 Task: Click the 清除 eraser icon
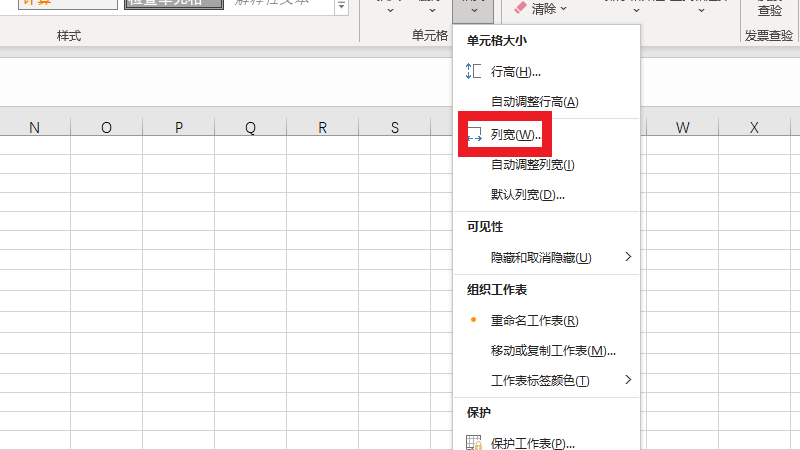pos(519,8)
